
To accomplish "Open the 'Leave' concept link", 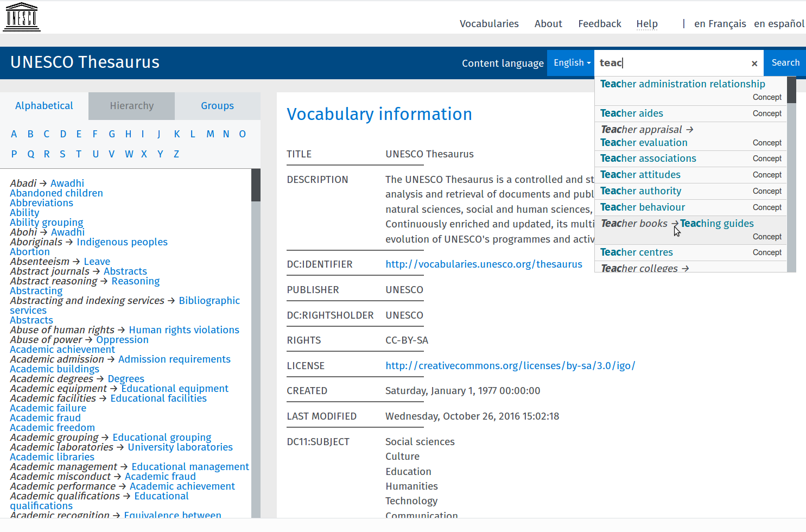I will [97, 262].
